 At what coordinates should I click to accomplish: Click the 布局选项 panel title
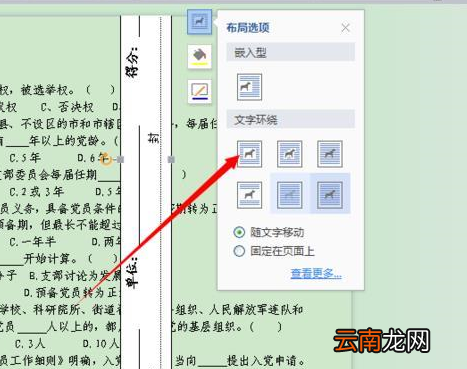pos(248,28)
